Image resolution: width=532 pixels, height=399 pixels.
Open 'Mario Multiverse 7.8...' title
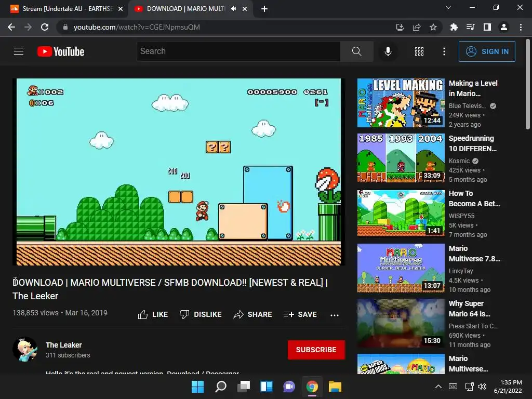[x=474, y=254]
